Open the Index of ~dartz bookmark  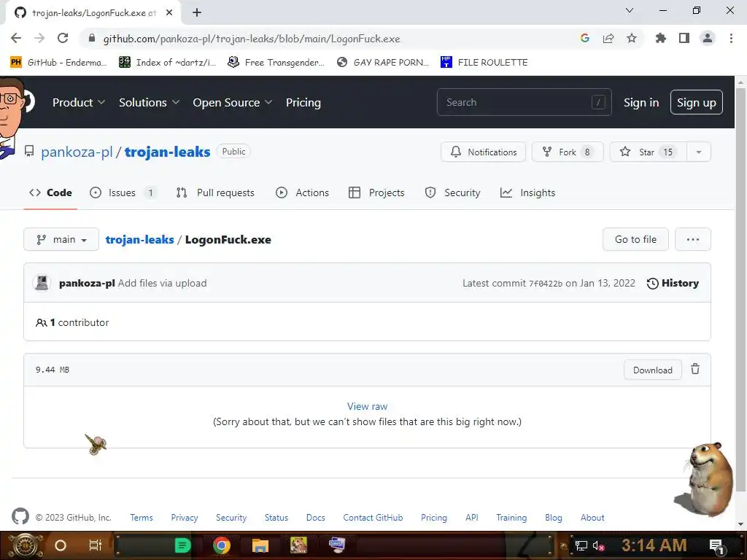[167, 63]
